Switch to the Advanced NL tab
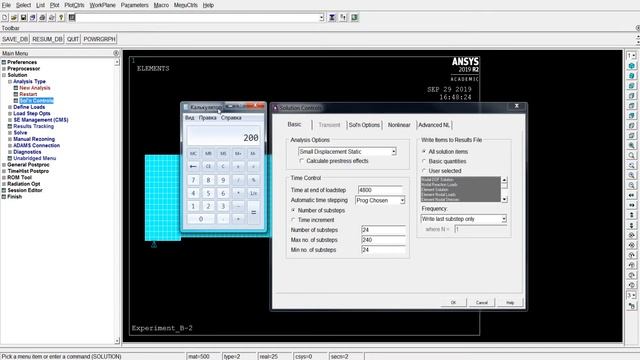The width and height of the screenshot is (640, 360). (x=434, y=125)
